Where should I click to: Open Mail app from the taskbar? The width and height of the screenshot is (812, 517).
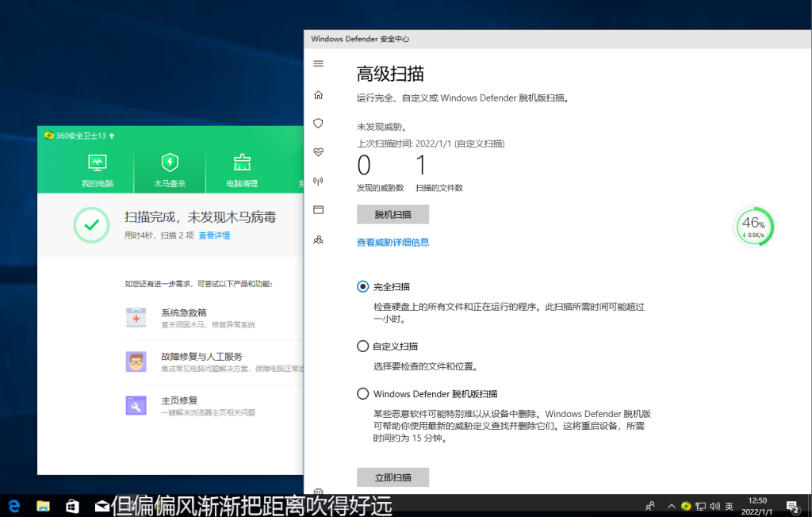[x=101, y=506]
